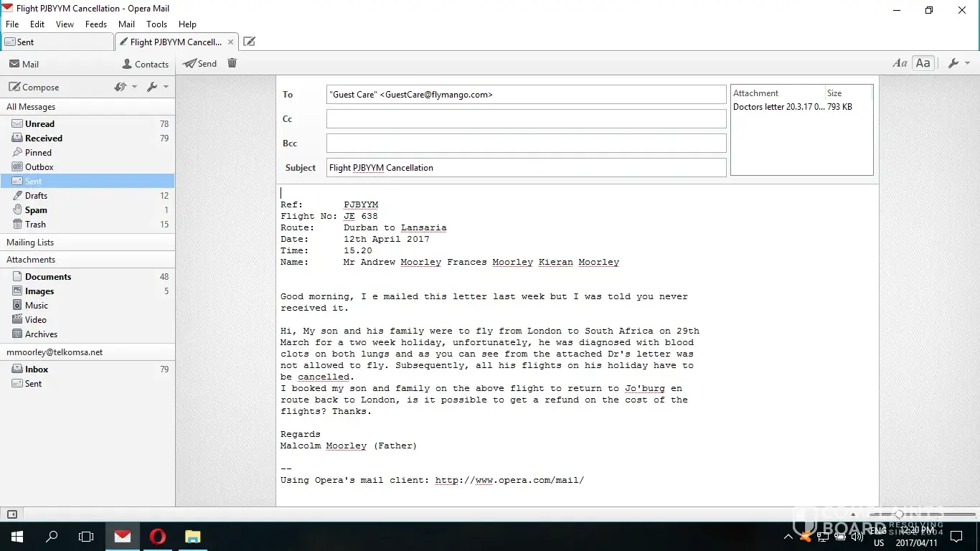
Task: Toggle the plain text Aa formatting button
Action: click(x=923, y=63)
